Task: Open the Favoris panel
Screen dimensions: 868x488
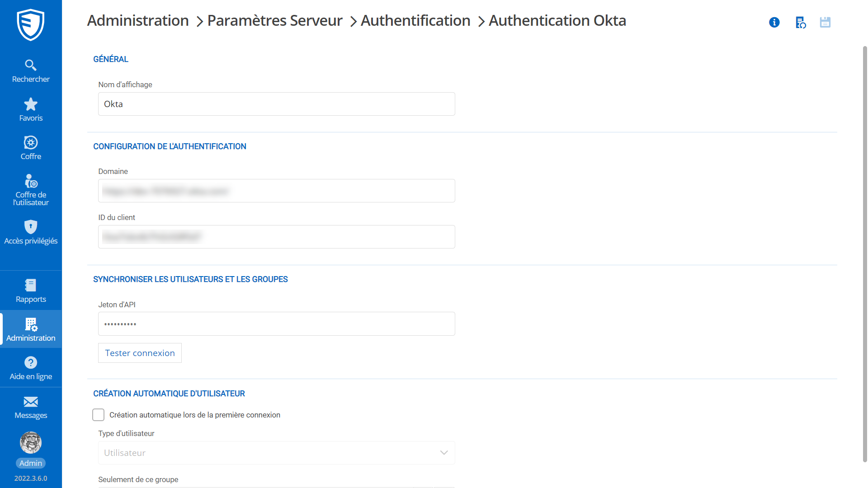Action: point(30,109)
